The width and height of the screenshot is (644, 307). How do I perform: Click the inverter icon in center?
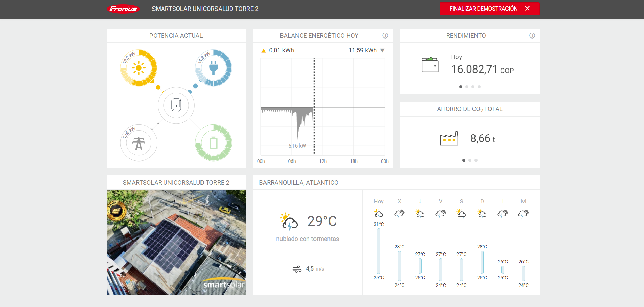pyautogui.click(x=176, y=105)
